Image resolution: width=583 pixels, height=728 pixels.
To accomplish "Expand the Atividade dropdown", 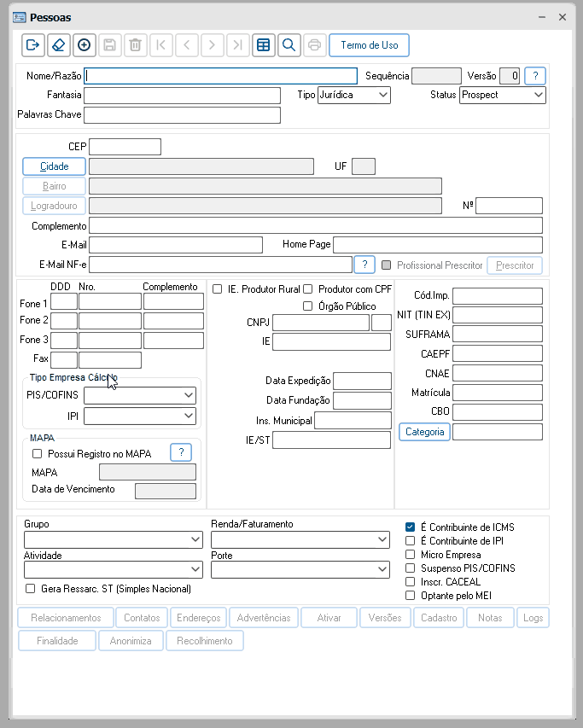I will pyautogui.click(x=114, y=569).
